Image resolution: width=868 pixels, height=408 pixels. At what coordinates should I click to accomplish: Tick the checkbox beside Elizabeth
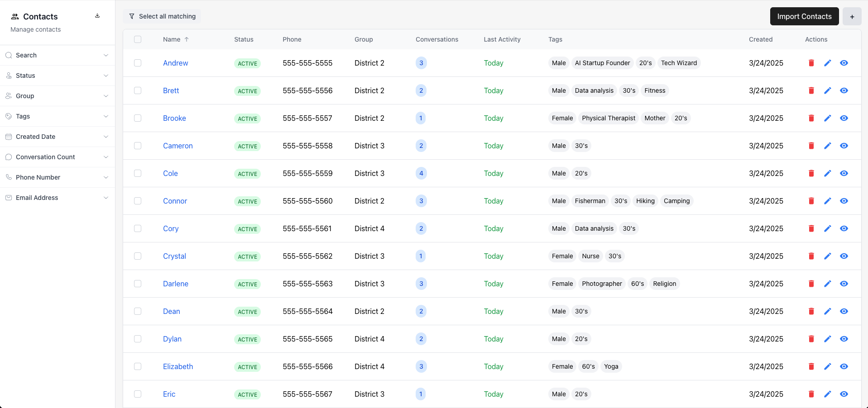[138, 366]
